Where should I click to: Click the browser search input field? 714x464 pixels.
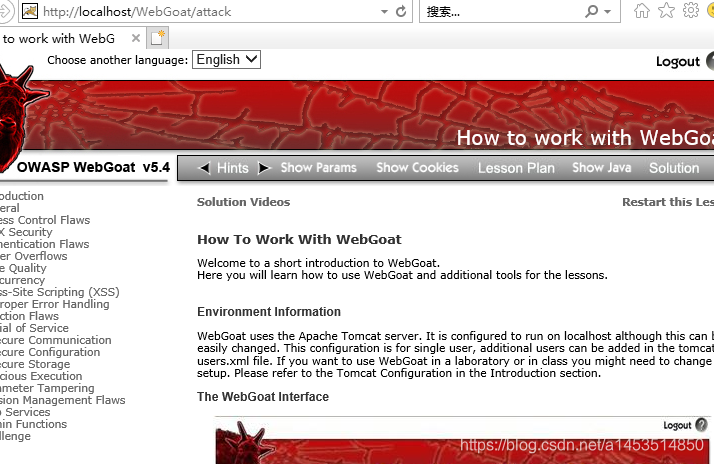[x=501, y=11]
